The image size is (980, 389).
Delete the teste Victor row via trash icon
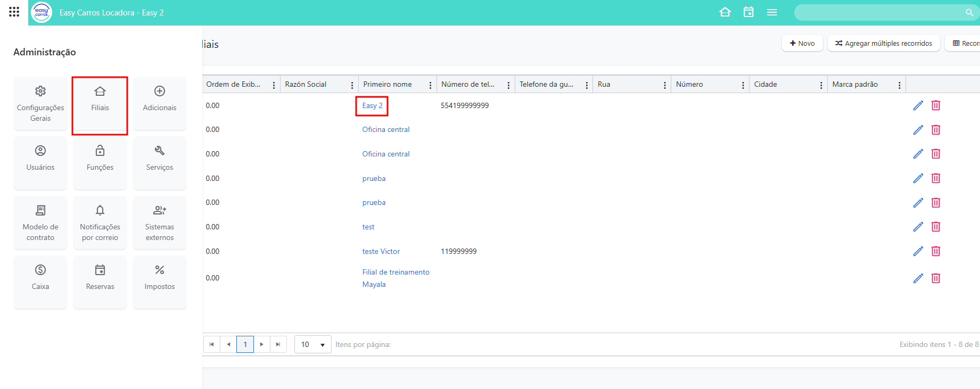click(935, 251)
